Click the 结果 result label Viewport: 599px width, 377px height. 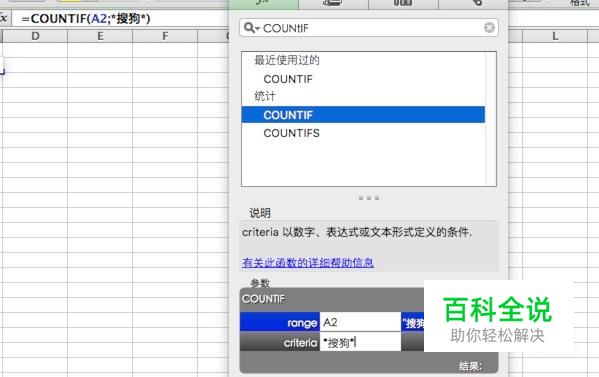click(x=470, y=367)
